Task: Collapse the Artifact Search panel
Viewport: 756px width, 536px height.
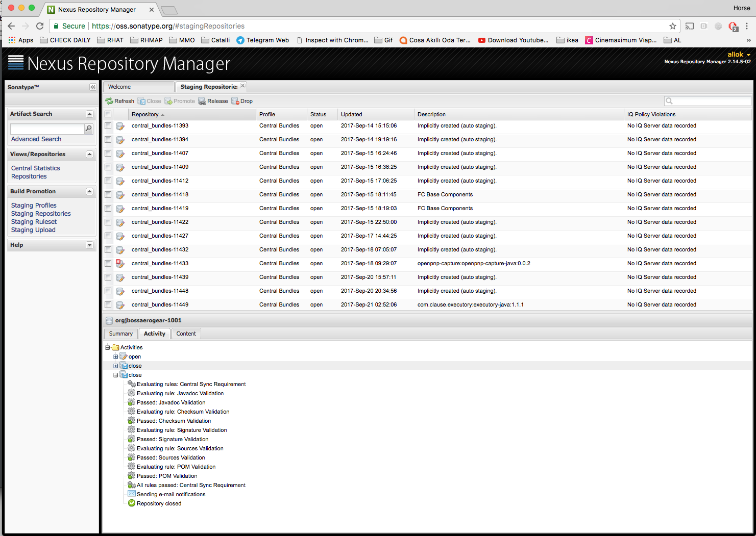Action: (x=89, y=114)
